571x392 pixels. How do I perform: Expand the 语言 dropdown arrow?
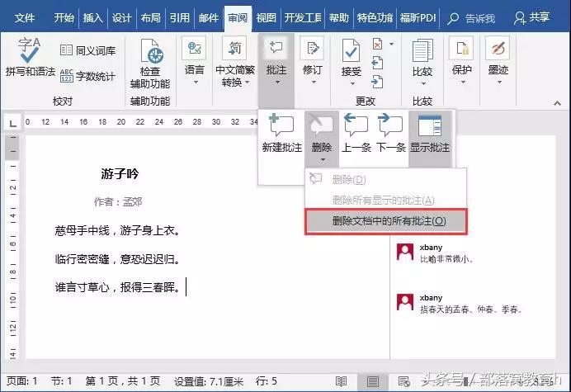[196, 83]
